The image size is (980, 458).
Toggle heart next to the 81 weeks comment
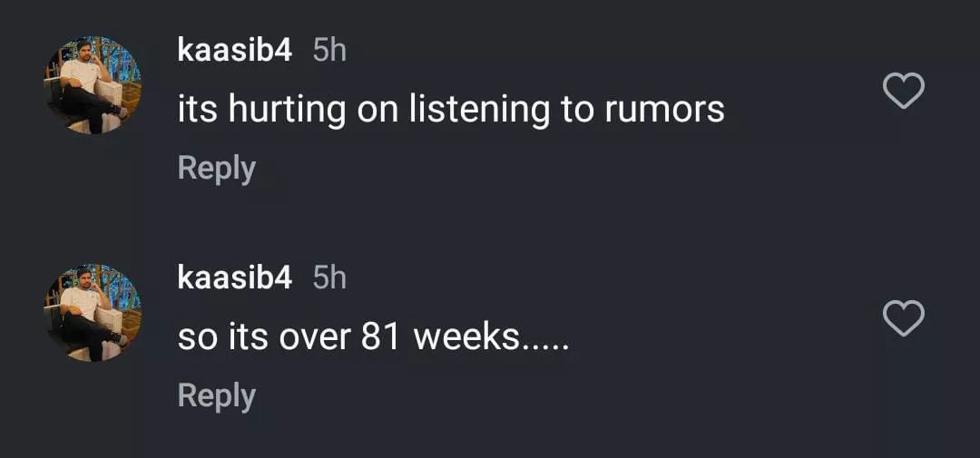click(903, 318)
